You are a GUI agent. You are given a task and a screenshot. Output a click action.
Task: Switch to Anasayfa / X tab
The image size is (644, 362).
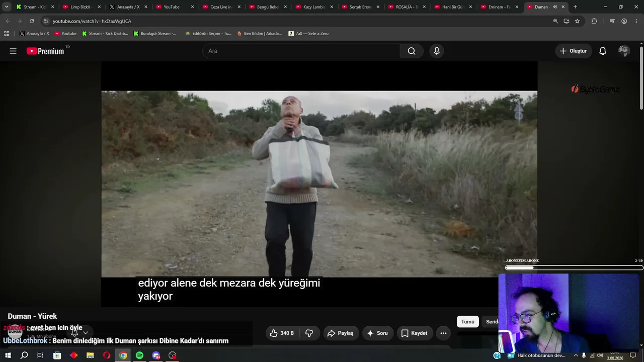coord(128,7)
